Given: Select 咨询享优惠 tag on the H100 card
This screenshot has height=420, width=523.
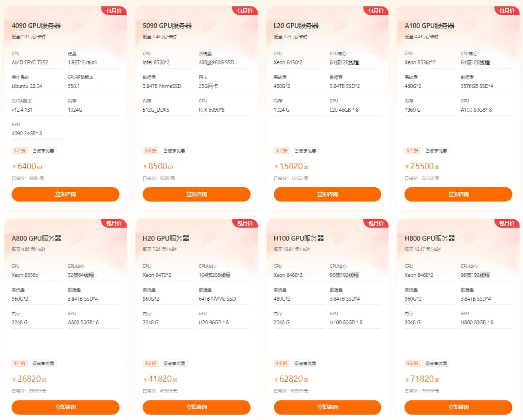Looking at the screenshot, I should pos(305,363).
